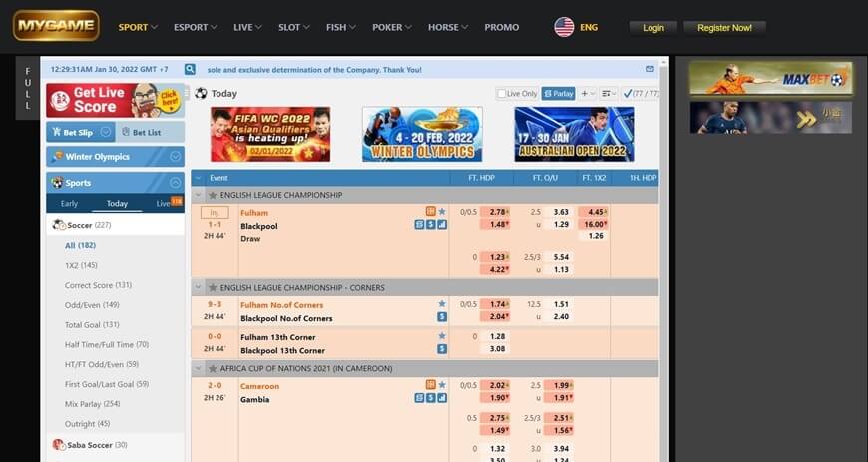Select Mix Parlay (254) filter
This screenshot has width=868, height=462.
(x=92, y=404)
